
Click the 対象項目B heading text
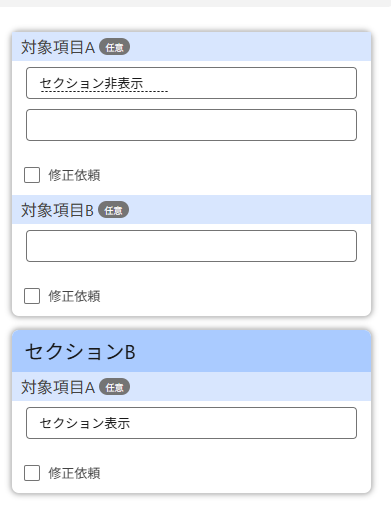[57, 210]
